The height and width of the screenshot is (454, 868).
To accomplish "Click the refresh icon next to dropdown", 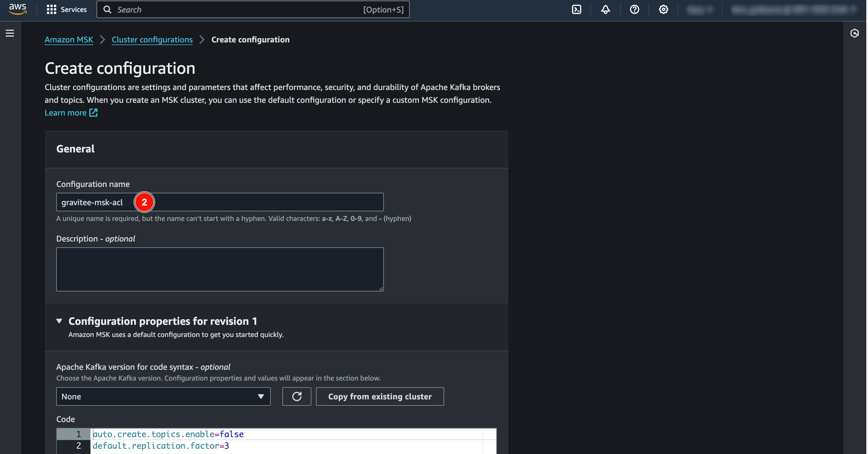I will [297, 396].
